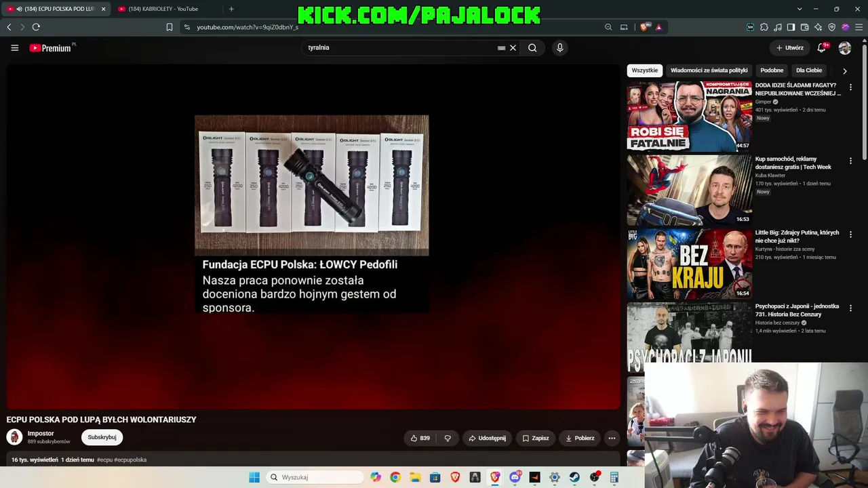Viewport: 868px width, 488px height.
Task: Open the #ecpupolska hashtag link
Action: [x=130, y=460]
